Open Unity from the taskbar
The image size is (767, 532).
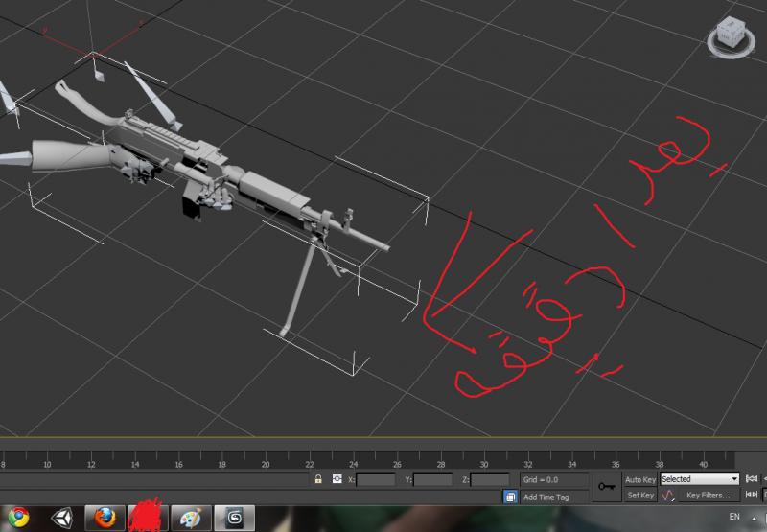pyautogui.click(x=62, y=519)
